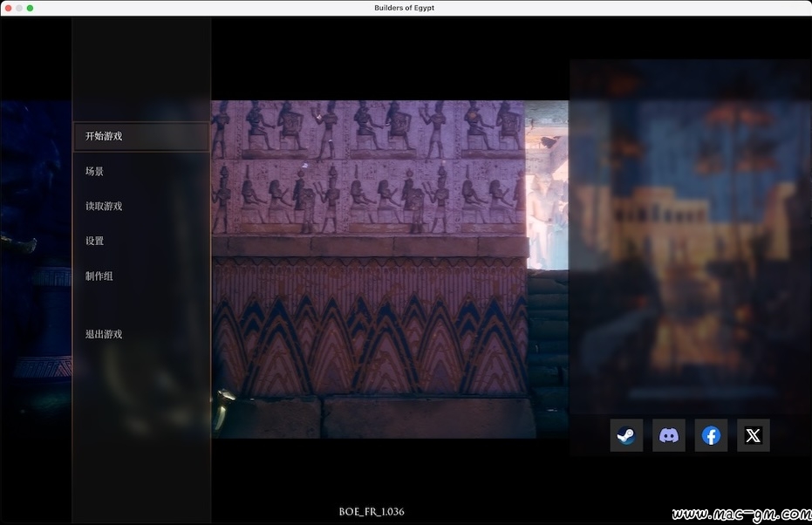Open the 场景 scenarios menu
The height and width of the screenshot is (525, 812).
[x=95, y=172]
